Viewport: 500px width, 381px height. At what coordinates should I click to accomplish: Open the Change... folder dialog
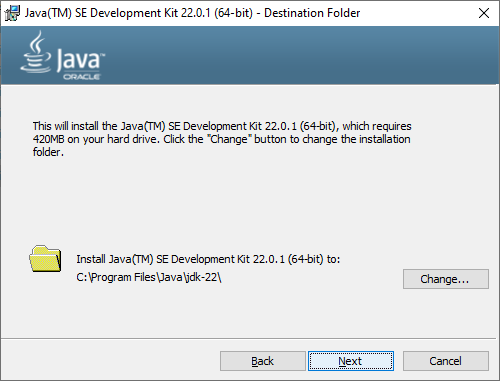(x=446, y=279)
